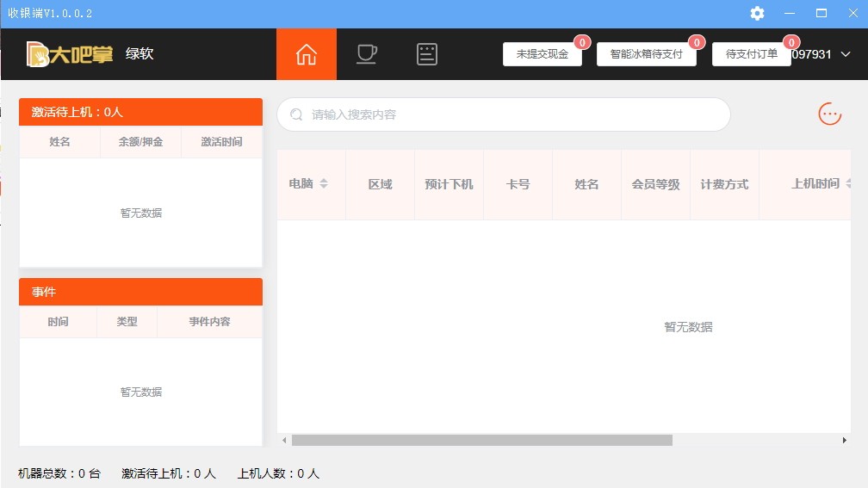The width and height of the screenshot is (868, 488).
Task: Open the machine list tab icon
Action: (x=427, y=54)
